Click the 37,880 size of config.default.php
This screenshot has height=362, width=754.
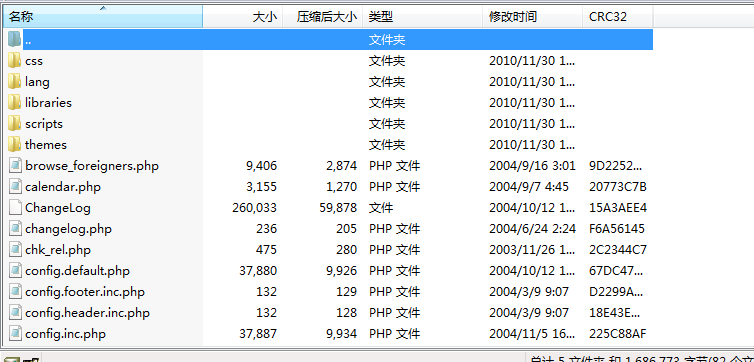pos(258,271)
